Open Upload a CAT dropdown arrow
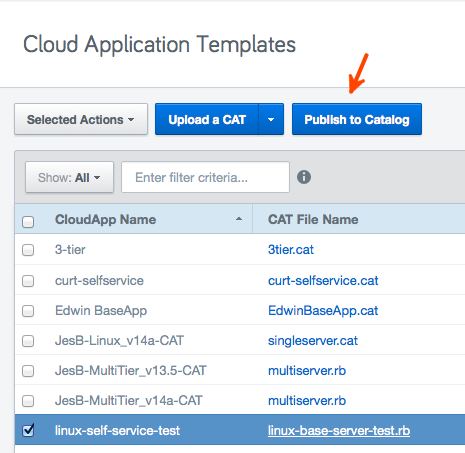 pos(271,119)
